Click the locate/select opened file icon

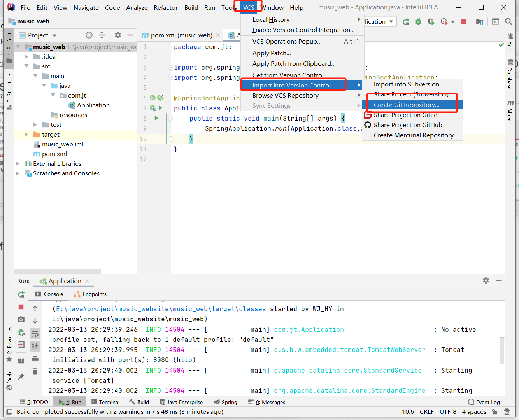coord(89,35)
